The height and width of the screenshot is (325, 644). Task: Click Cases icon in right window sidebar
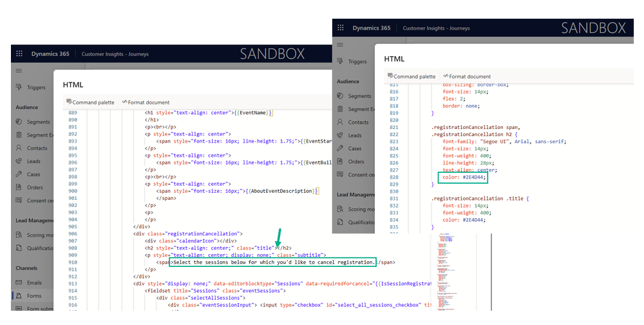339,148
